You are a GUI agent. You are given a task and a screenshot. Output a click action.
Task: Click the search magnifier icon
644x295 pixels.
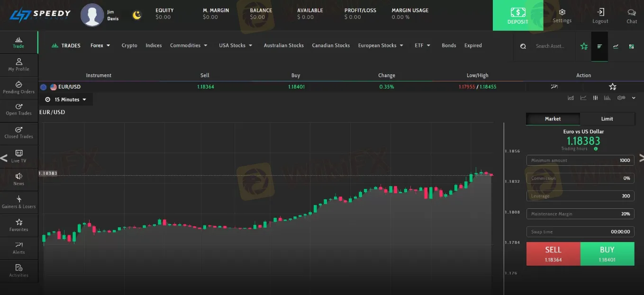pyautogui.click(x=523, y=46)
